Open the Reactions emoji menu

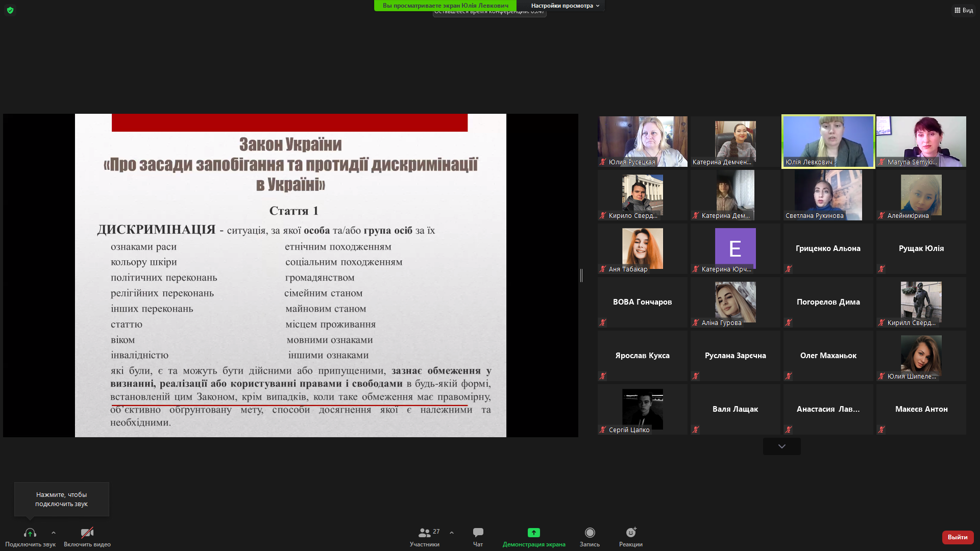click(631, 533)
